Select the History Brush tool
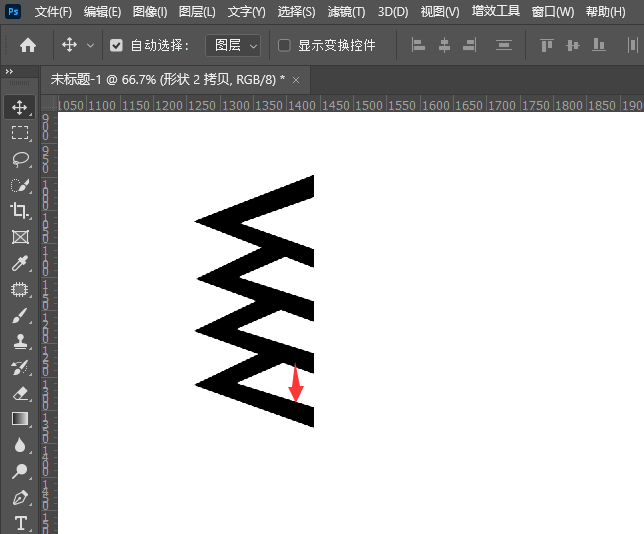This screenshot has width=644, height=534. coord(19,368)
